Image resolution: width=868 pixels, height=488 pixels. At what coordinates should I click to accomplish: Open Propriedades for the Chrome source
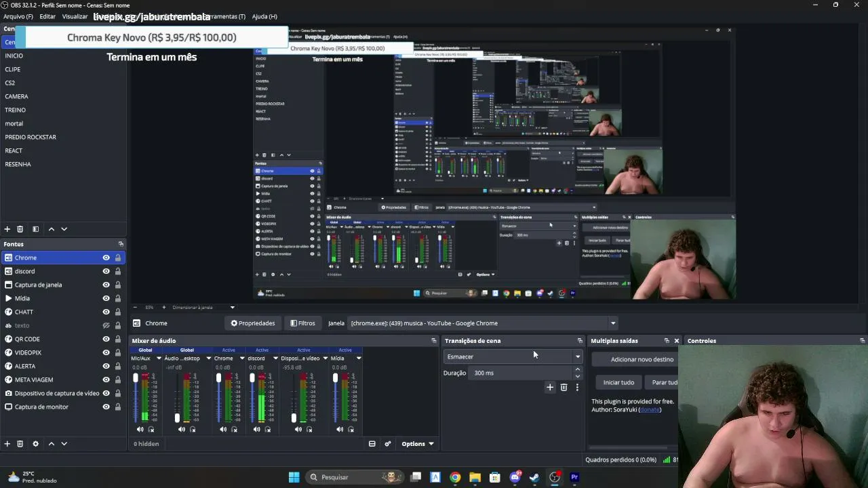pyautogui.click(x=252, y=323)
